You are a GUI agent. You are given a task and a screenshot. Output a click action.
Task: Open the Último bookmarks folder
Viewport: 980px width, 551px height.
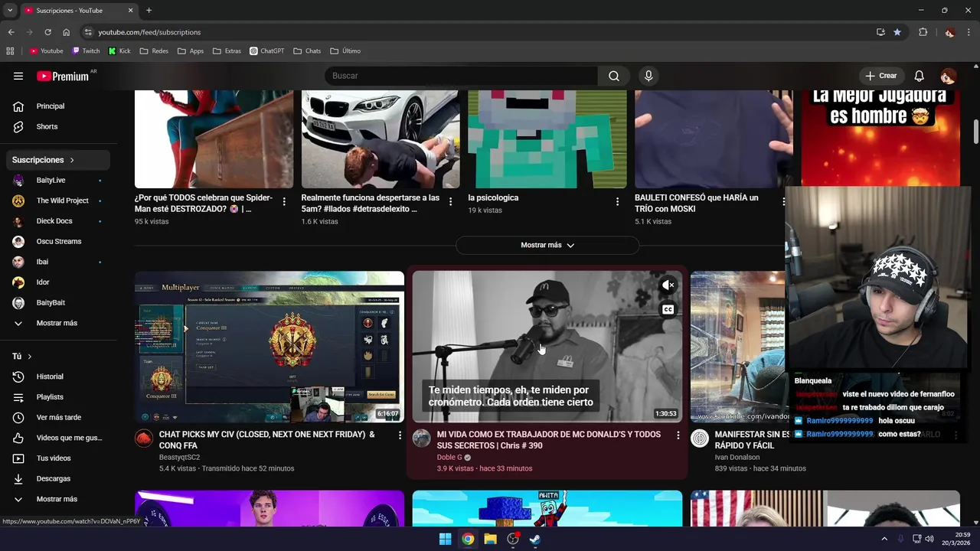tap(345, 51)
